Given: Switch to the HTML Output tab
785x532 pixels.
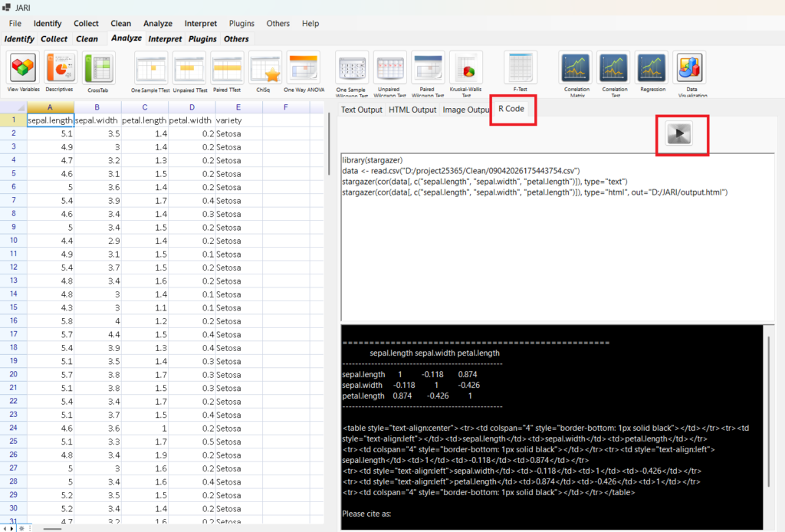Looking at the screenshot, I should click(412, 110).
